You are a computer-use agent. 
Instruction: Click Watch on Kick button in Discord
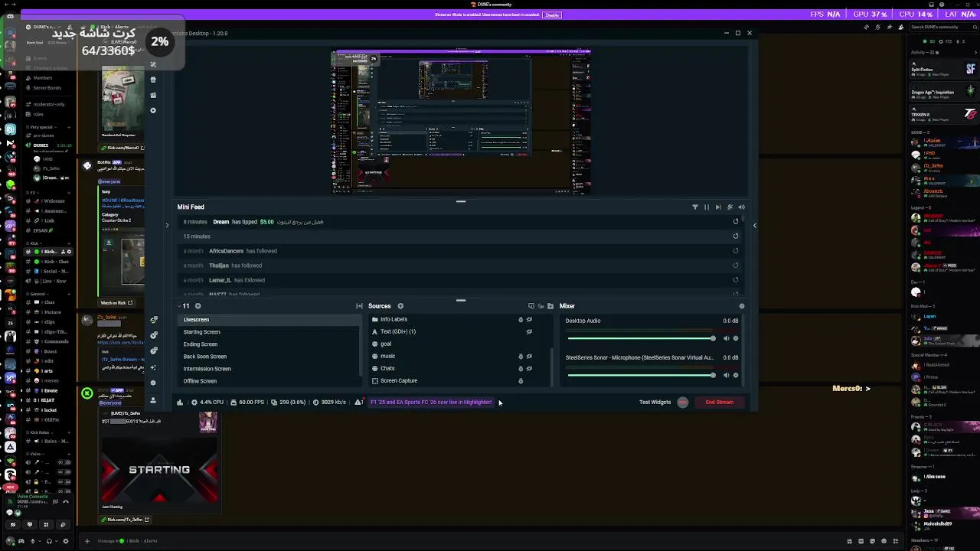click(117, 303)
